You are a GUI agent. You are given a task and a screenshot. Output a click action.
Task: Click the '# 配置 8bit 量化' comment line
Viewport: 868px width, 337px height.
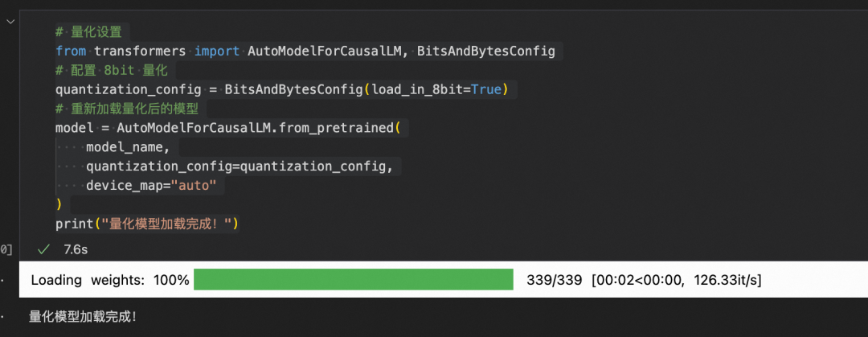click(x=115, y=71)
